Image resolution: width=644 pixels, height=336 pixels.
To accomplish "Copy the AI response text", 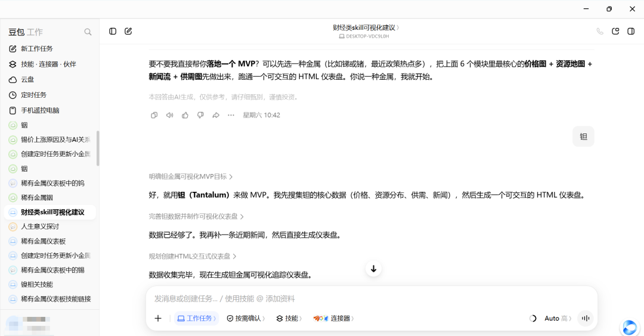I will tap(154, 116).
